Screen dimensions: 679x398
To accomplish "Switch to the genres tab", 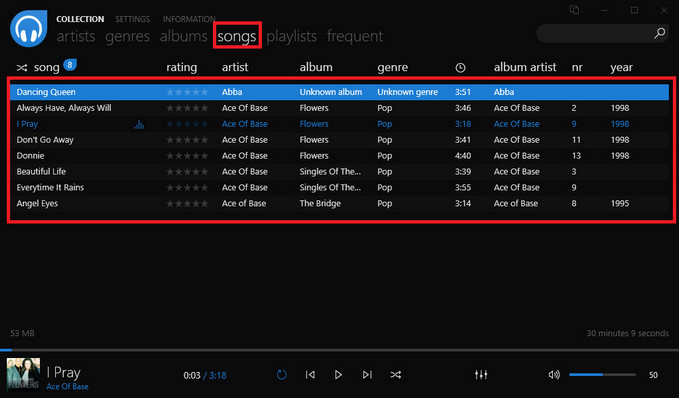I will click(x=127, y=36).
